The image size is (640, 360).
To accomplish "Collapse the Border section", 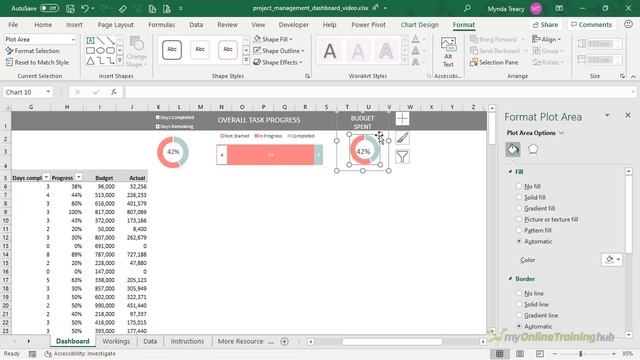I will coord(510,279).
